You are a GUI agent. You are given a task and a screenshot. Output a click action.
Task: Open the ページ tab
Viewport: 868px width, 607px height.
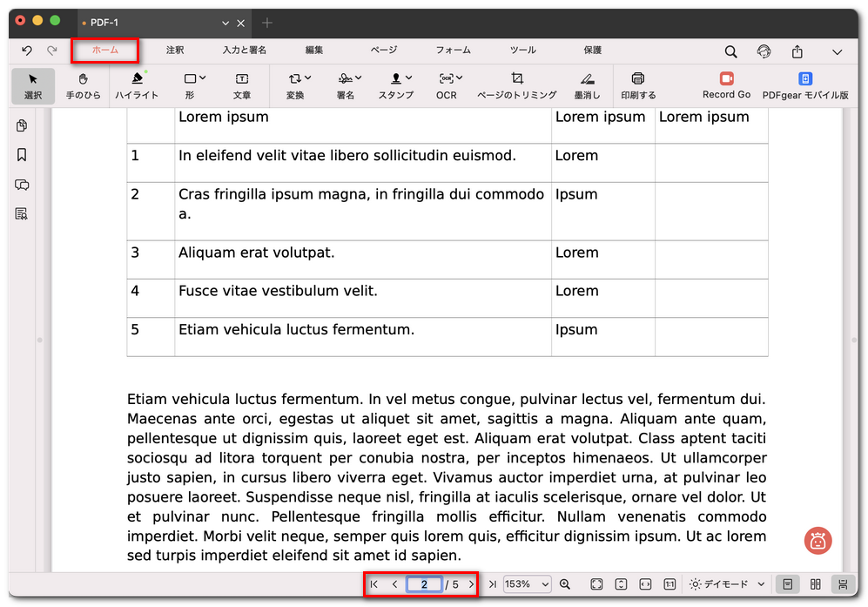(383, 51)
